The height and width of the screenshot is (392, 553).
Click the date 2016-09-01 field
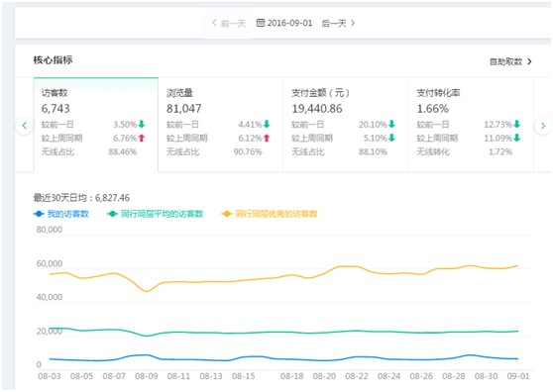pyautogui.click(x=289, y=23)
